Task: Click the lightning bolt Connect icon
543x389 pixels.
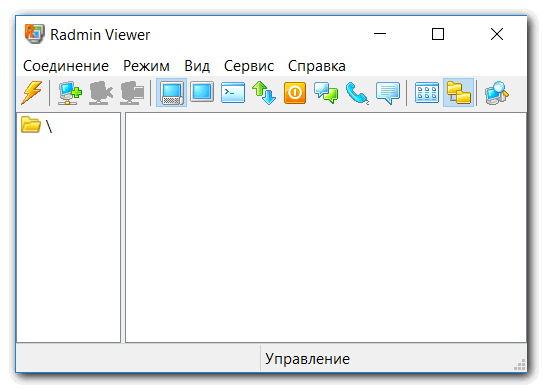Action: [32, 92]
